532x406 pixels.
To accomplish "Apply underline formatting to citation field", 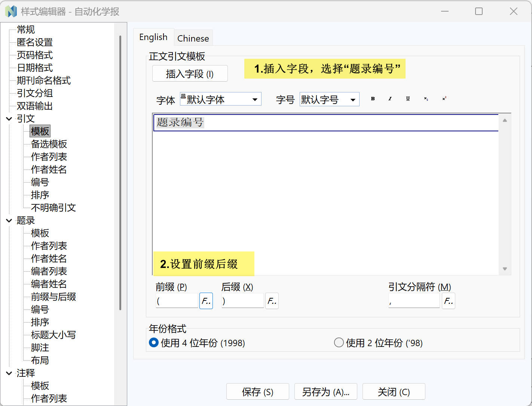I will click(408, 99).
